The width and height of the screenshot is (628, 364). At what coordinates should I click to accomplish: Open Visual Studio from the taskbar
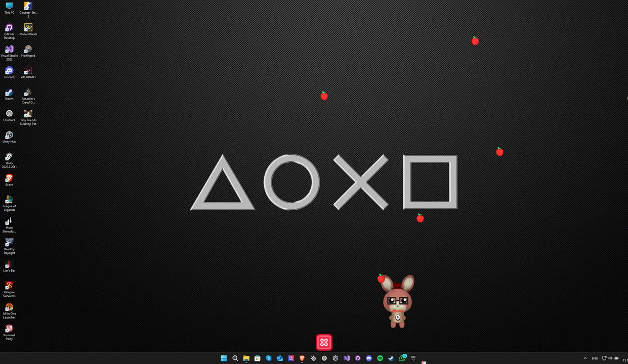(347, 358)
